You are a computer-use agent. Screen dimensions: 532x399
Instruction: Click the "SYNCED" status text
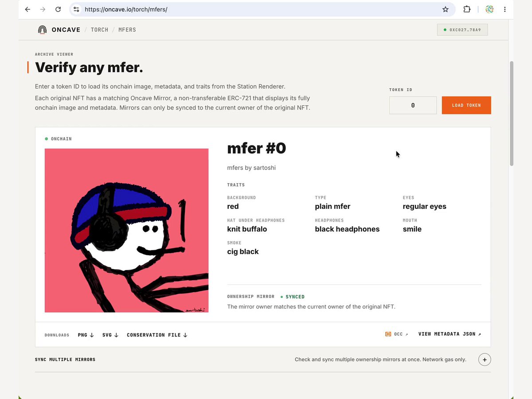[295, 297]
